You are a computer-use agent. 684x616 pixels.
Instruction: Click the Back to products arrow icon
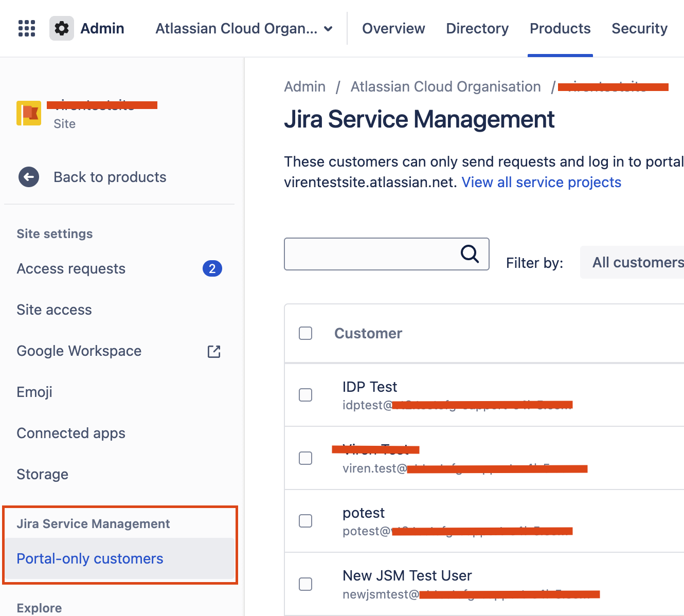tap(29, 177)
